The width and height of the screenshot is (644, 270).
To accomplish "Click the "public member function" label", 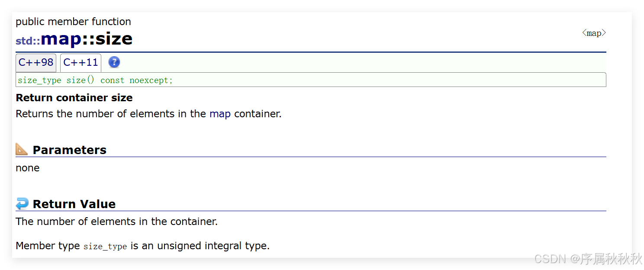I will (x=73, y=22).
